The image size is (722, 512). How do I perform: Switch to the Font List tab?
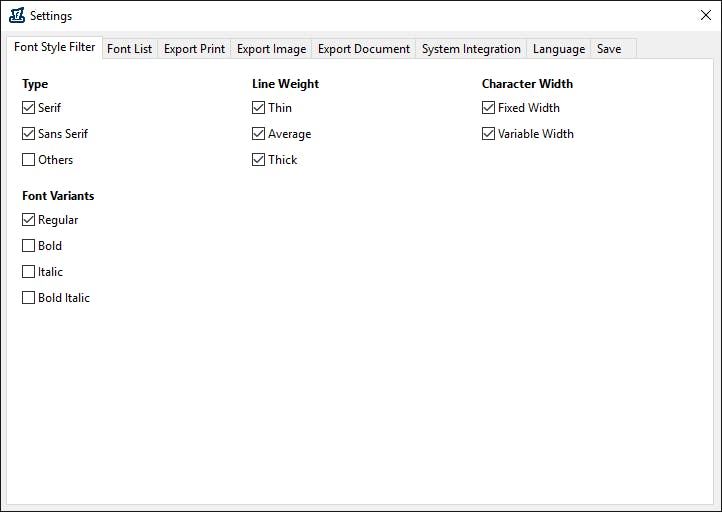[129, 49]
